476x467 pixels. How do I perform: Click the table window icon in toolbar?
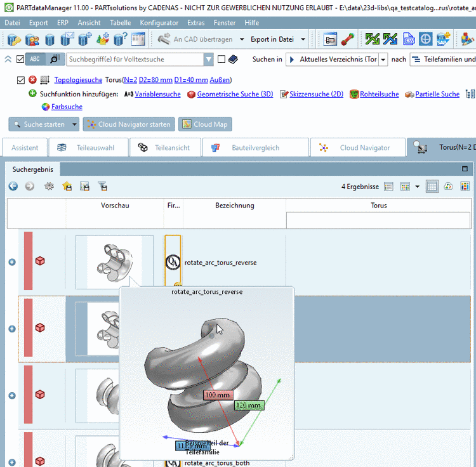(138, 39)
